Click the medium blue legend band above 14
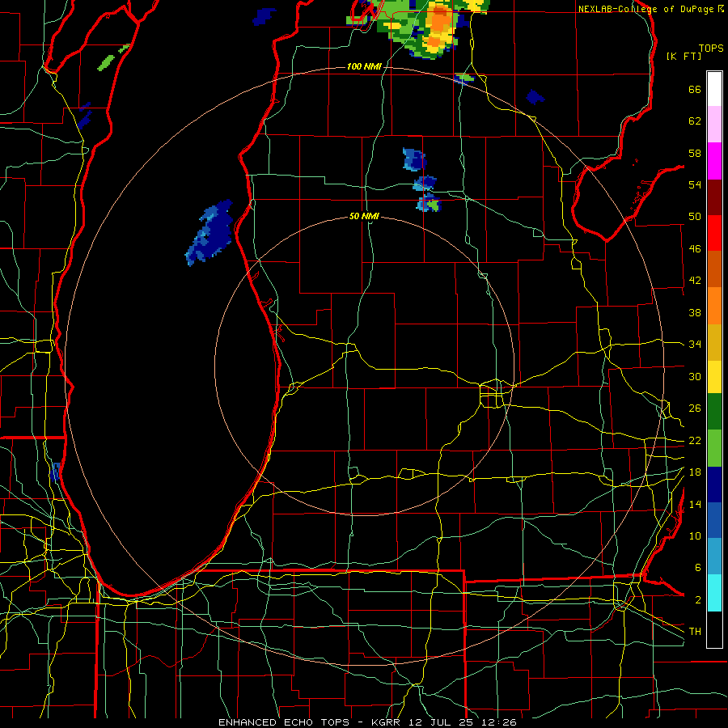728x728 pixels. tap(714, 521)
